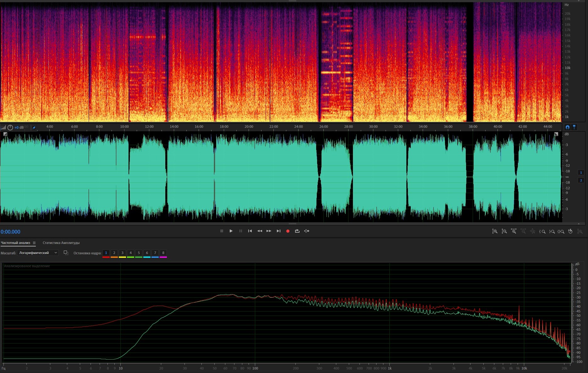Click hold frame button 2
Image resolution: width=588 pixels, height=373 pixels.
coord(114,253)
